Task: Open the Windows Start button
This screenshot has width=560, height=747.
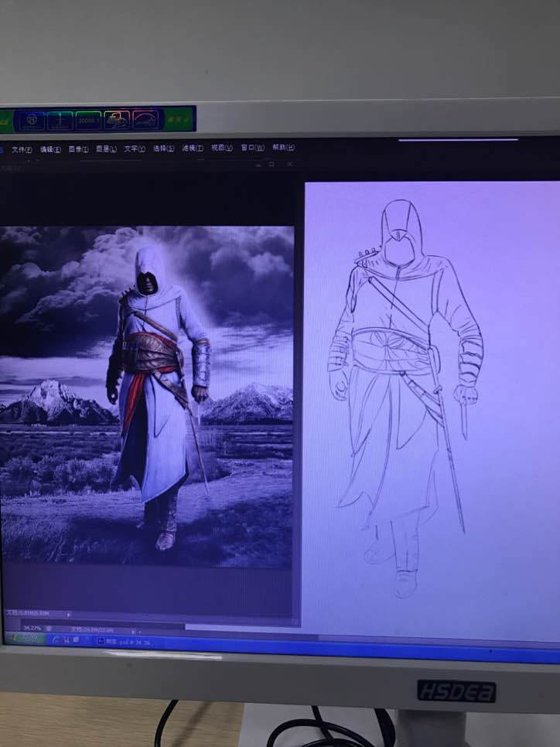Action: tap(24, 640)
